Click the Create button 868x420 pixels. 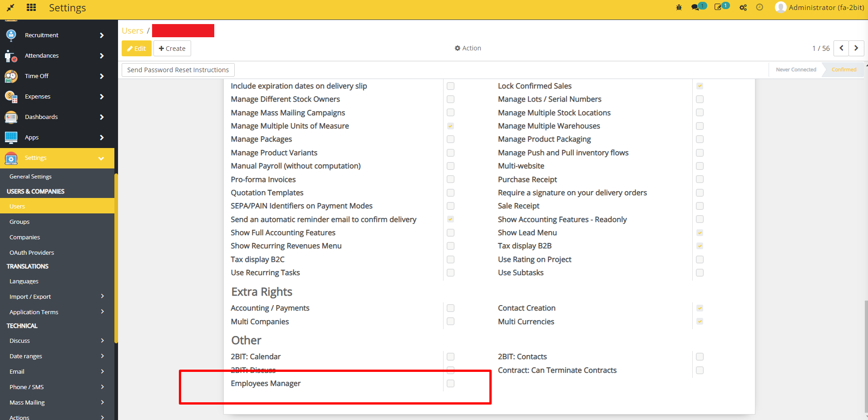172,48
